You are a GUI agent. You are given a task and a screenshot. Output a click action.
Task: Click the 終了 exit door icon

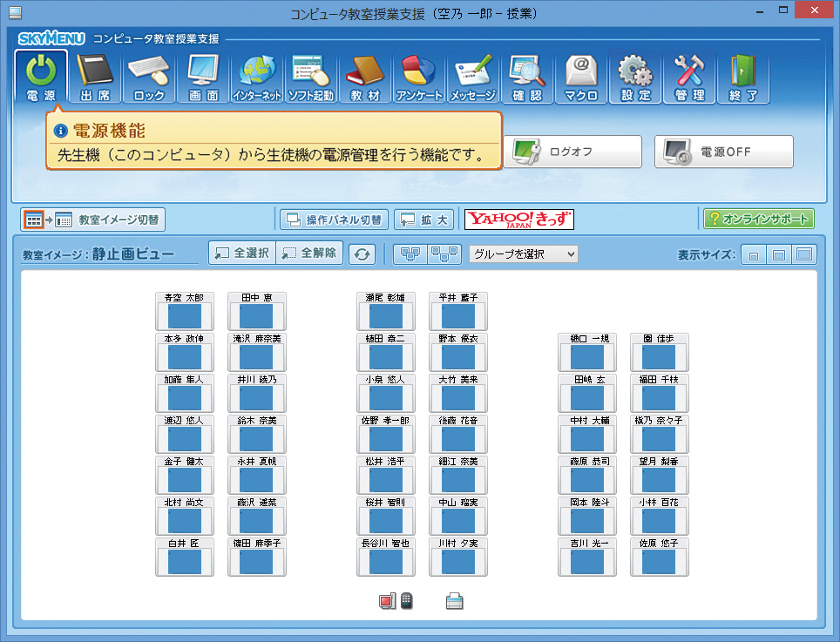[743, 78]
